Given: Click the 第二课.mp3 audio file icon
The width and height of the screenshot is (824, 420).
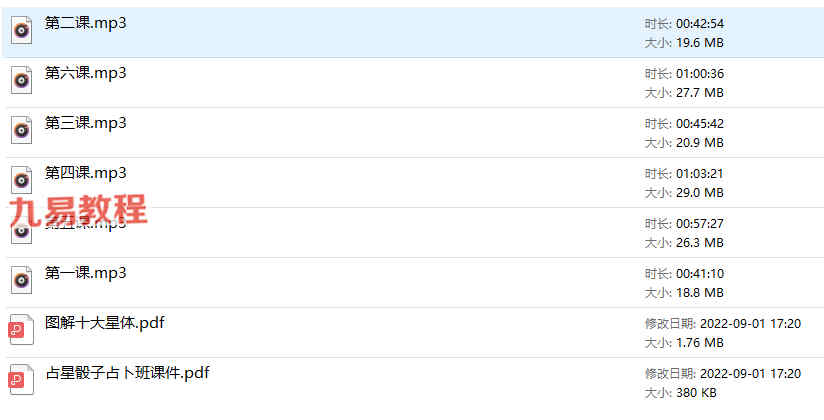Looking at the screenshot, I should pyautogui.click(x=22, y=30).
